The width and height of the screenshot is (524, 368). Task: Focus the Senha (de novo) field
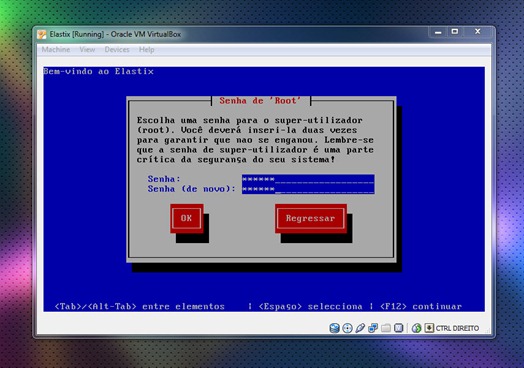308,189
